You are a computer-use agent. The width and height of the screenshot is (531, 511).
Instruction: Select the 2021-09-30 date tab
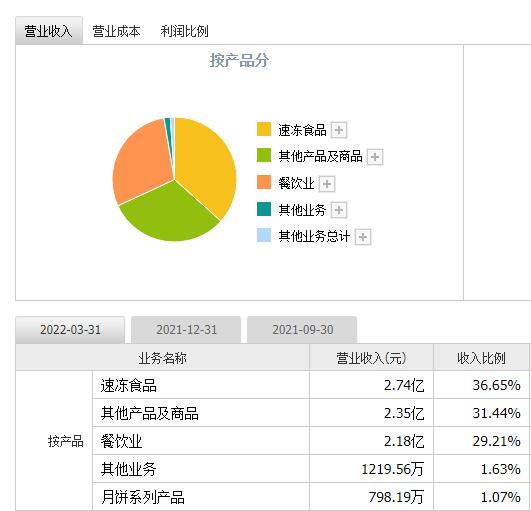point(302,329)
